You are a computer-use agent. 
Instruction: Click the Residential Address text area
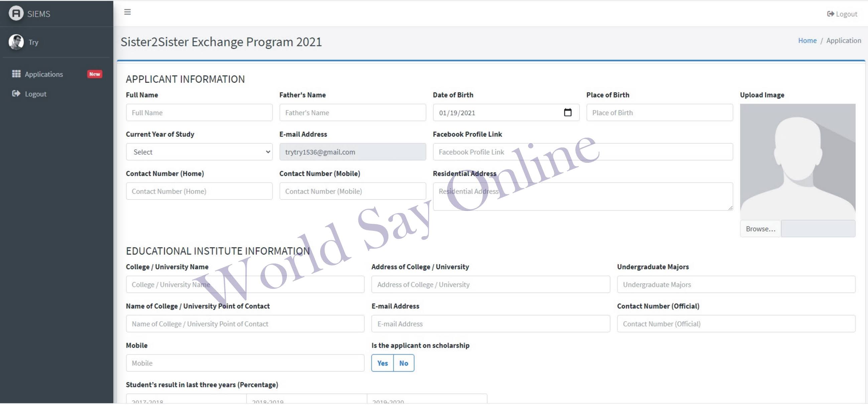point(583,197)
